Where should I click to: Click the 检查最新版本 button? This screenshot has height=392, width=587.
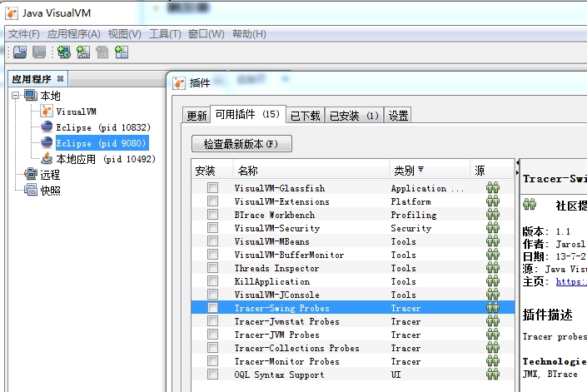tap(241, 144)
